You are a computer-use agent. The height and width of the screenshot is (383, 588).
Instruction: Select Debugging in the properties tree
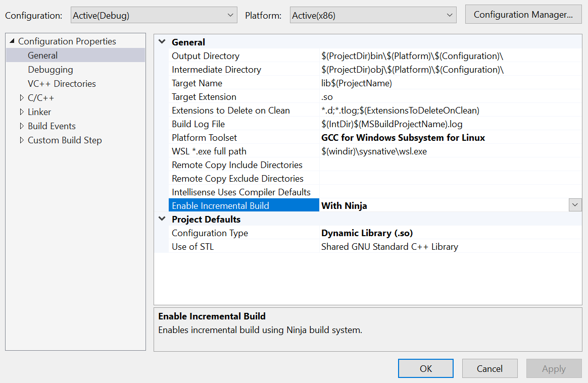coord(50,70)
